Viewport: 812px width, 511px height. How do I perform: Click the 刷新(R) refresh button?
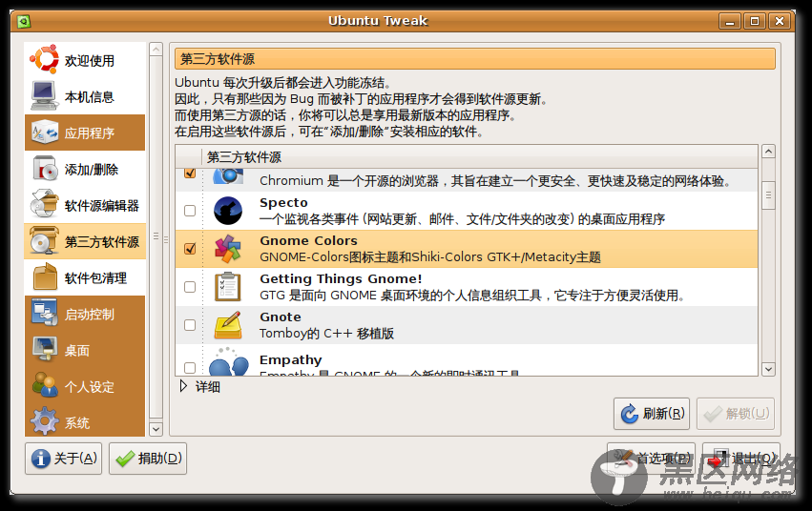pos(652,413)
